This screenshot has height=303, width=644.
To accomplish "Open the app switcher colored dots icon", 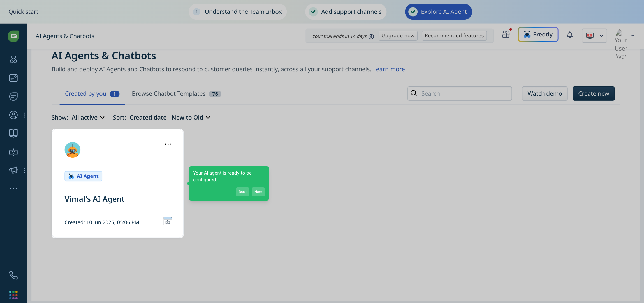I will pyautogui.click(x=13, y=295).
